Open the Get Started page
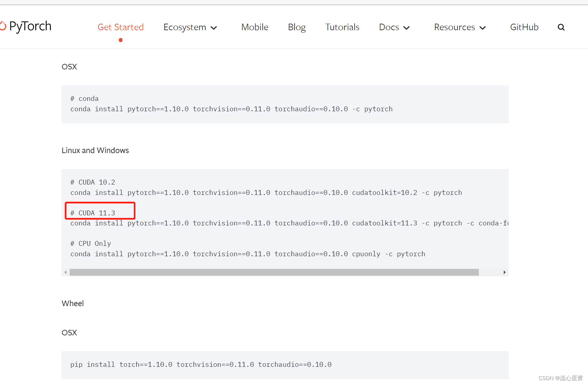Screen dimensions: 588x384 pos(121,27)
